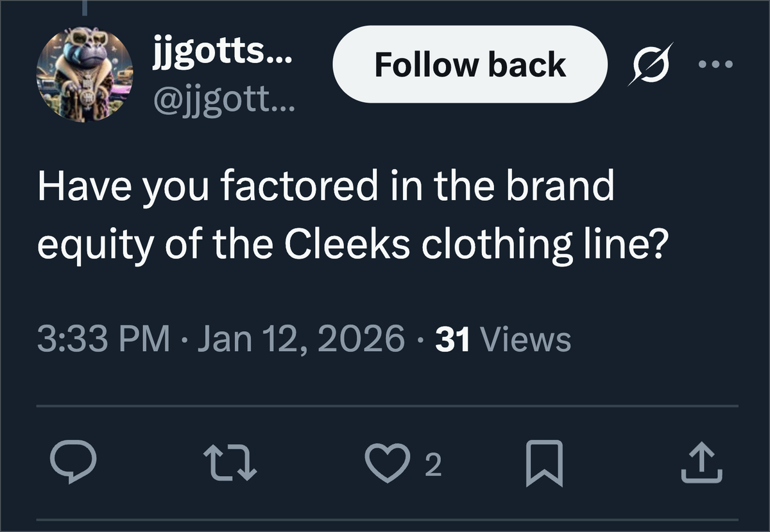Screen dimensions: 770x532
Task: Click the 3:33 PM timestamp
Action: [x=103, y=339]
